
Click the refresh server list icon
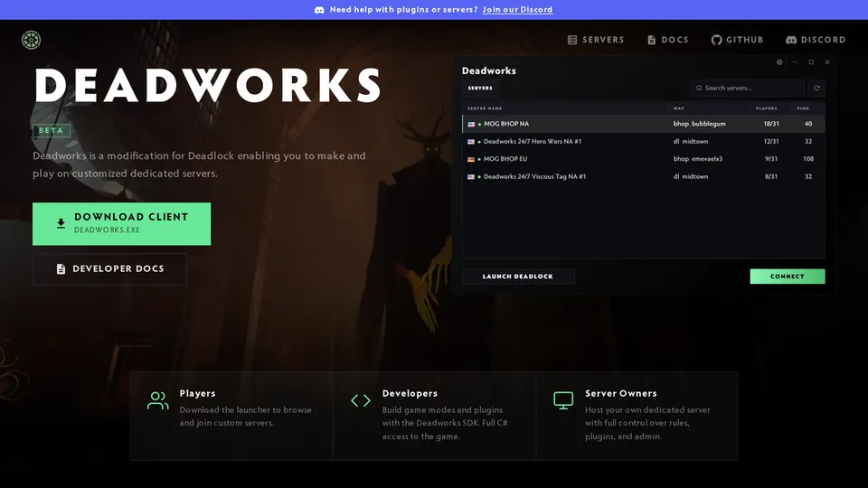816,88
